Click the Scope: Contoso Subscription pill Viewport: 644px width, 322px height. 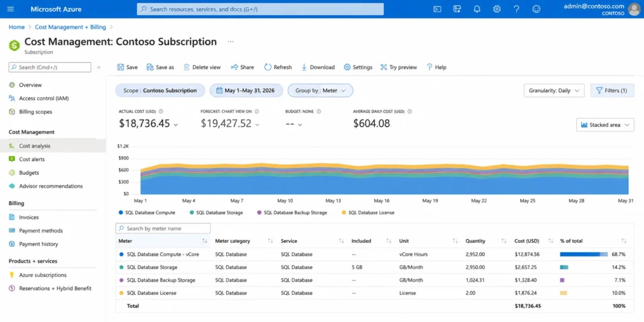pyautogui.click(x=160, y=91)
